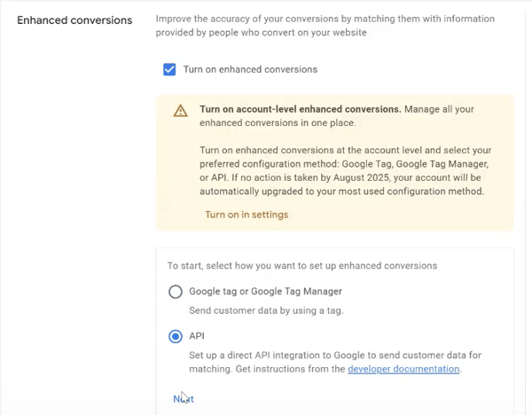Uncheck the Turn on enhanced conversions checkbox
Viewport: 532px width, 415px height.
[169, 69]
